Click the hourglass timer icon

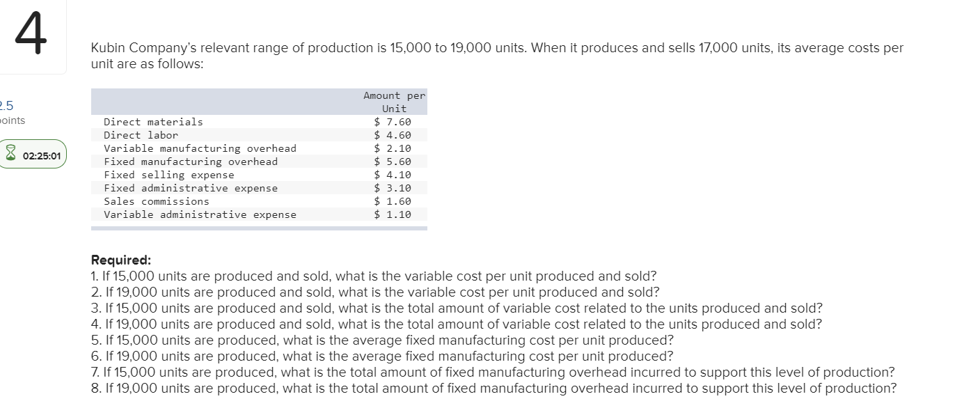point(10,155)
